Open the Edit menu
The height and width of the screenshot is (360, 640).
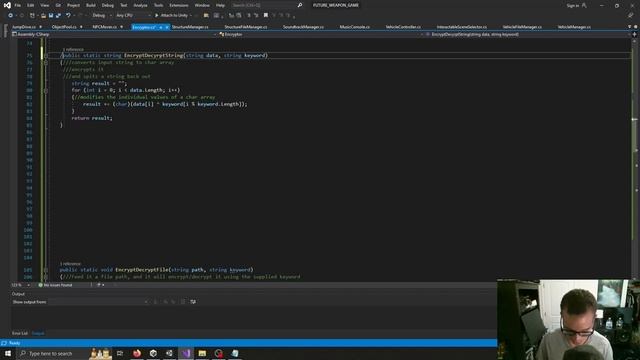pos(31,5)
